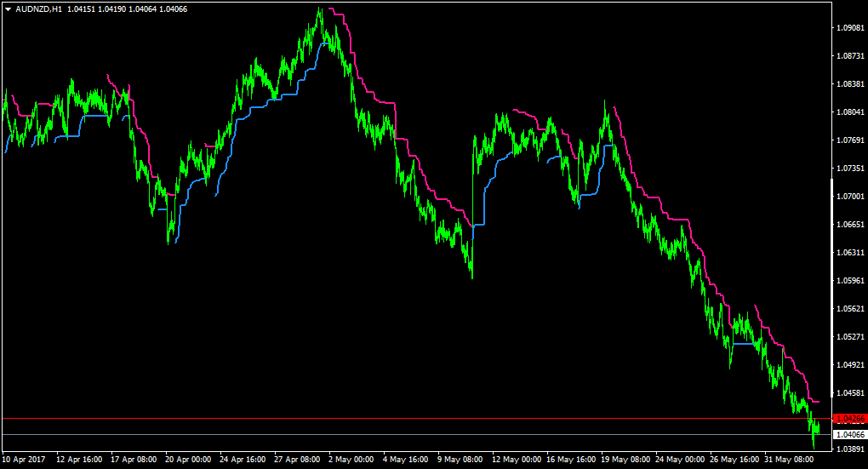This screenshot has height=469, width=868.
Task: Click the 1.04066 current price label
Action: [850, 435]
